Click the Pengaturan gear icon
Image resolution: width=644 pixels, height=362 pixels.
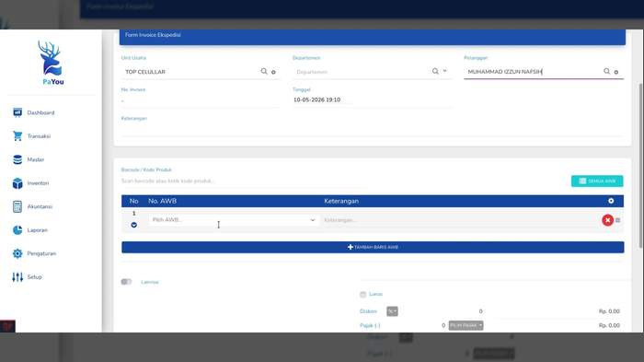tap(17, 253)
